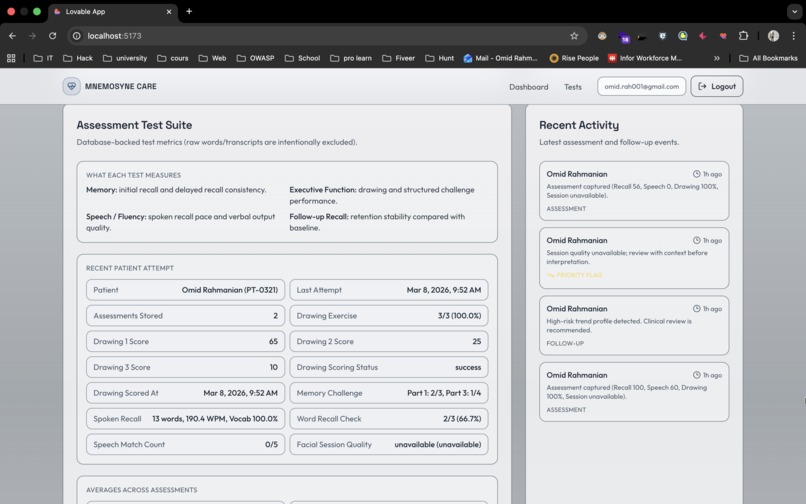Click the Last Attempt value Mar 8, 2026, 9:52 AM

444,290
